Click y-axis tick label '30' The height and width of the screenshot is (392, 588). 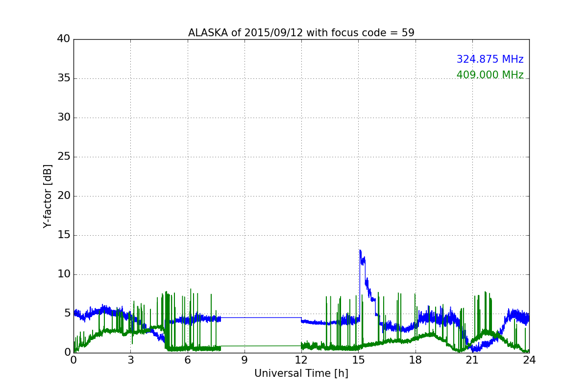pyautogui.click(x=64, y=118)
